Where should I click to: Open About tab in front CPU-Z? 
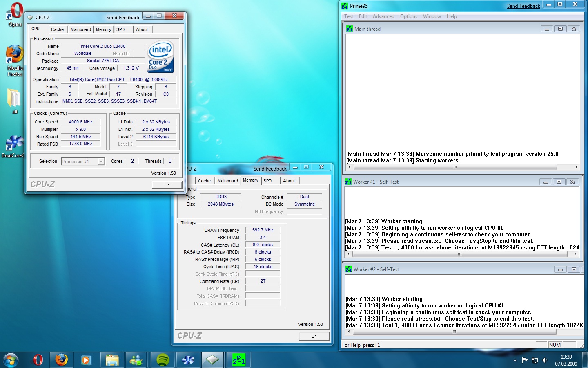(142, 29)
